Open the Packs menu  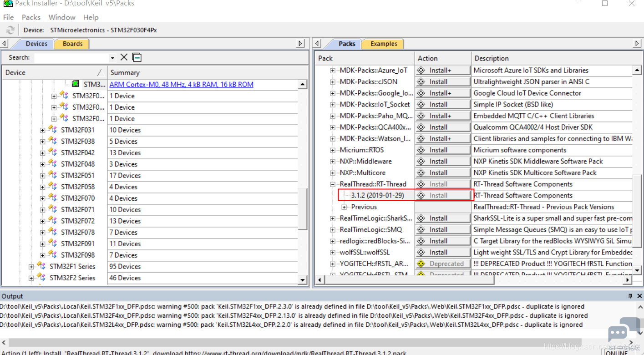pos(31,17)
